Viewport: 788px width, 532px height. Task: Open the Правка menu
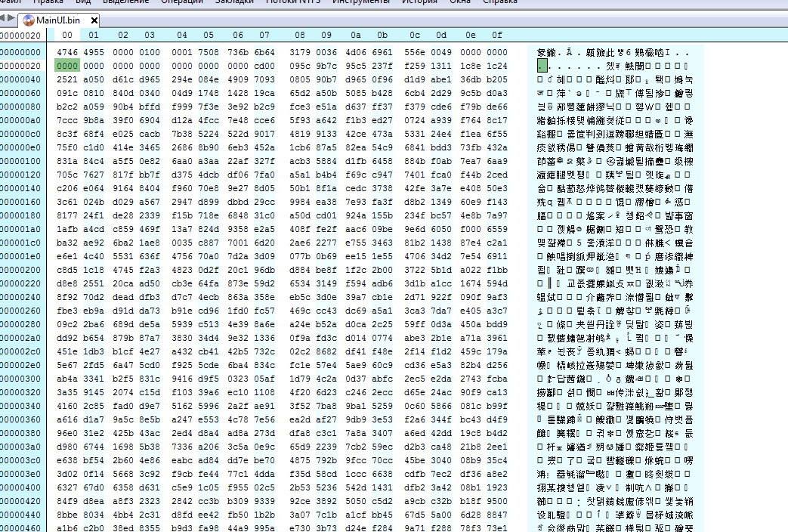click(x=48, y=2)
